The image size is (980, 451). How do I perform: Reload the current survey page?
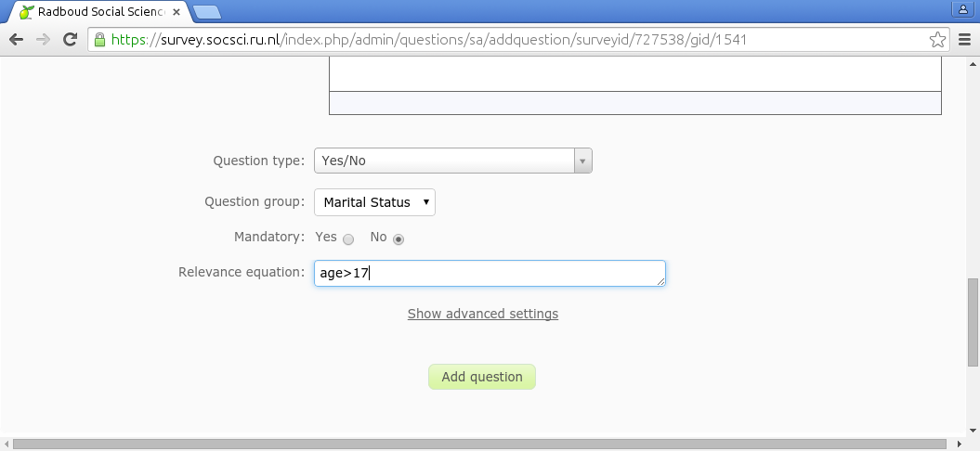[x=70, y=40]
